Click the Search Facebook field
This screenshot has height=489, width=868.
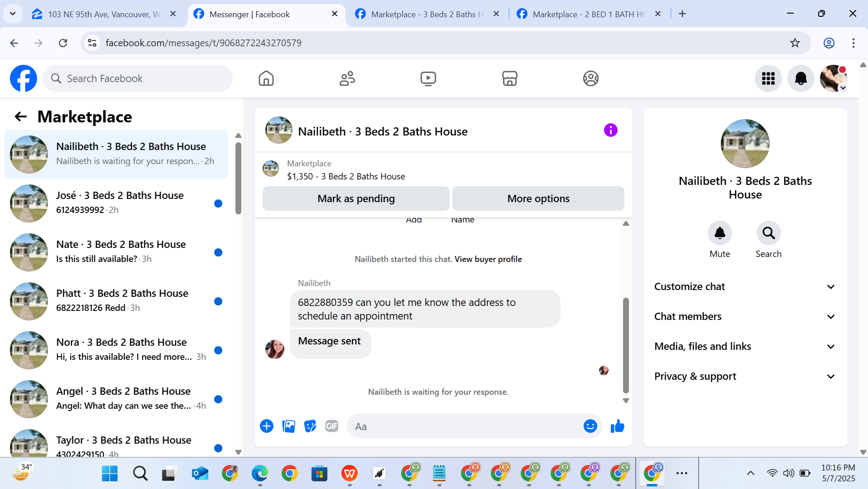[x=138, y=78]
